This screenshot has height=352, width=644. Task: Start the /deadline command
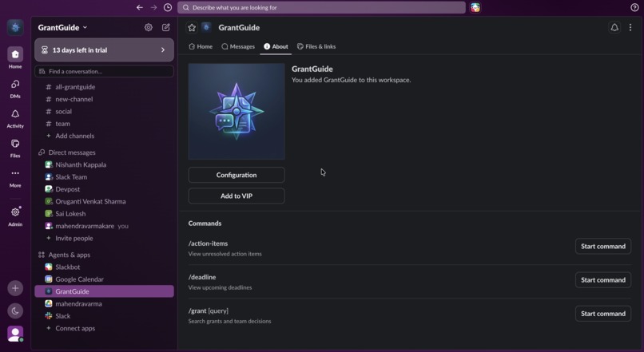pyautogui.click(x=603, y=280)
